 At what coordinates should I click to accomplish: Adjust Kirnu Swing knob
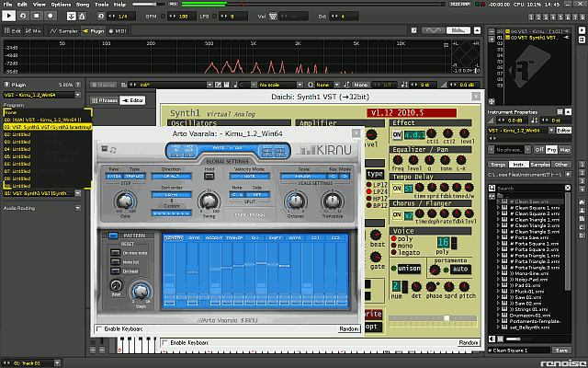209,201
